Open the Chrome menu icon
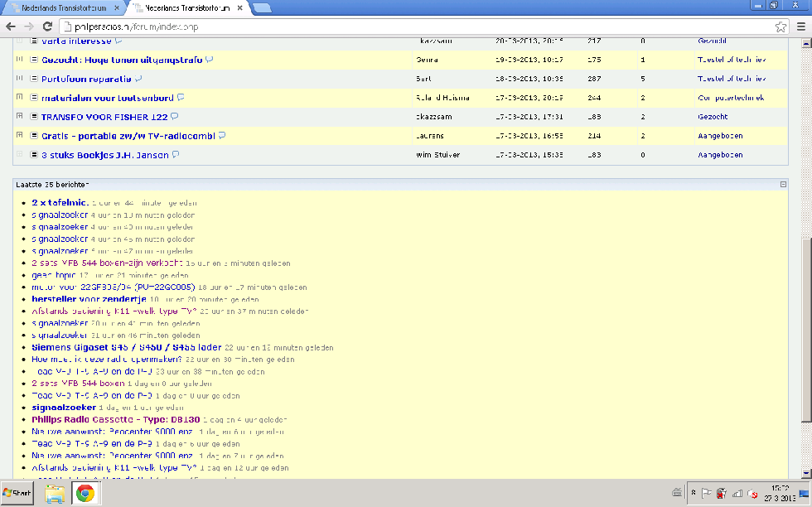Image resolution: width=812 pixels, height=507 pixels. pos(801,27)
